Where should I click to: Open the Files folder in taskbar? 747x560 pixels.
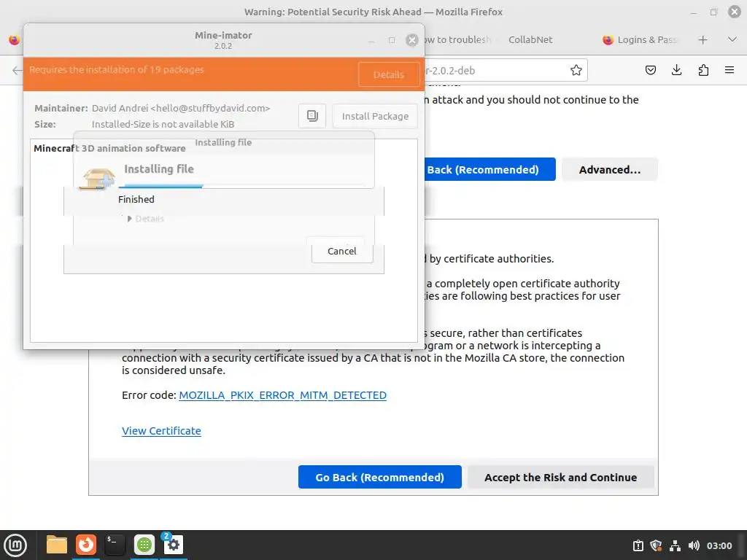[57, 545]
